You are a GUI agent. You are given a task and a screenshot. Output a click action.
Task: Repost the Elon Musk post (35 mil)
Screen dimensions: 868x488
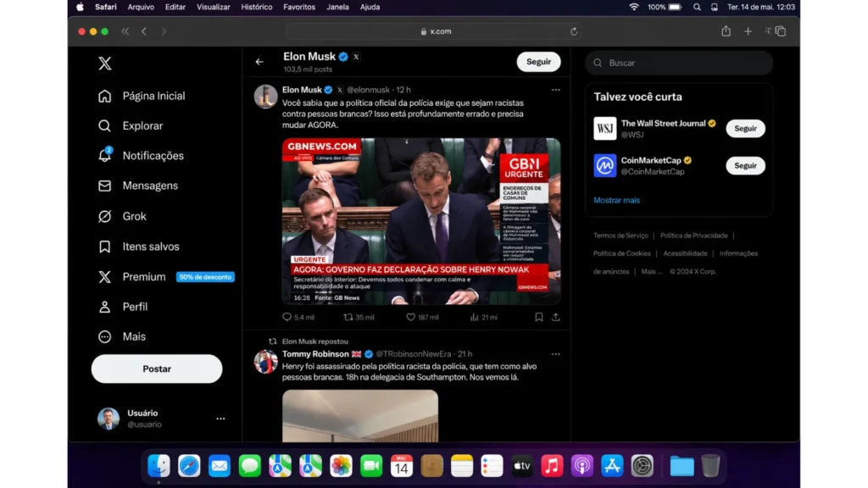(359, 317)
